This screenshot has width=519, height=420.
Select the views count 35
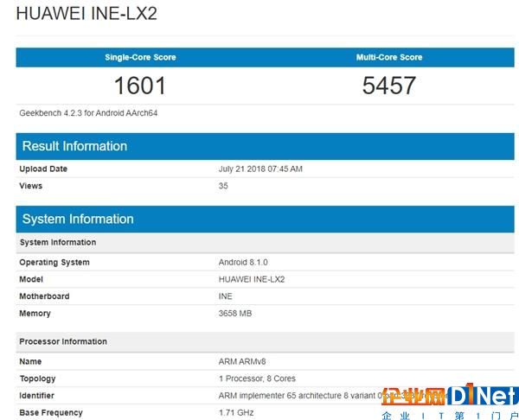coord(223,186)
